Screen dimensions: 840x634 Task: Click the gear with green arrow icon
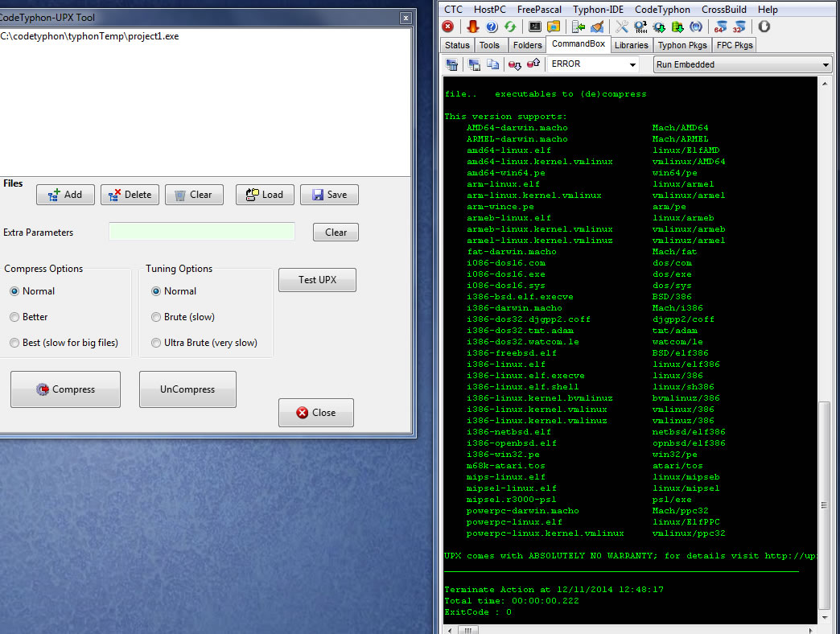(659, 27)
